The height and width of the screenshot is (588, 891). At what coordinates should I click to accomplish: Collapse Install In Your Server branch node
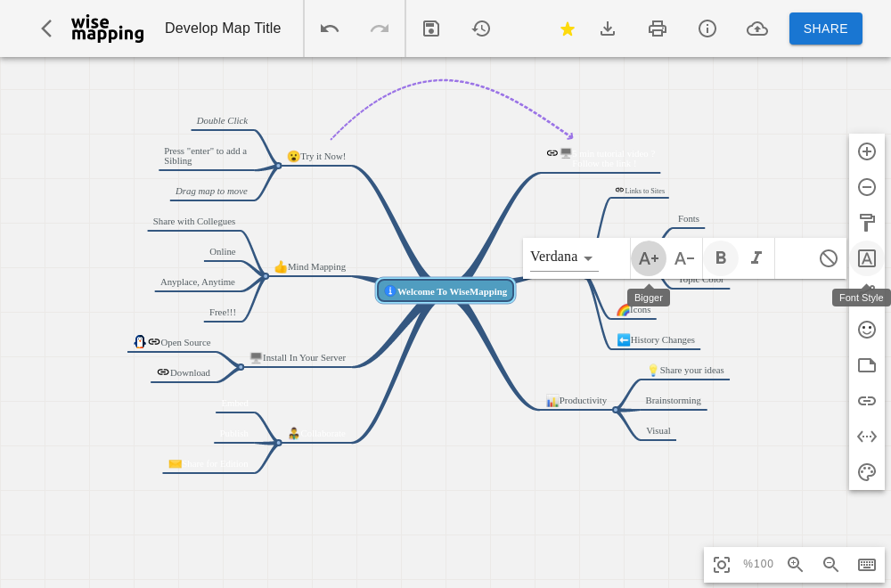[241, 367]
